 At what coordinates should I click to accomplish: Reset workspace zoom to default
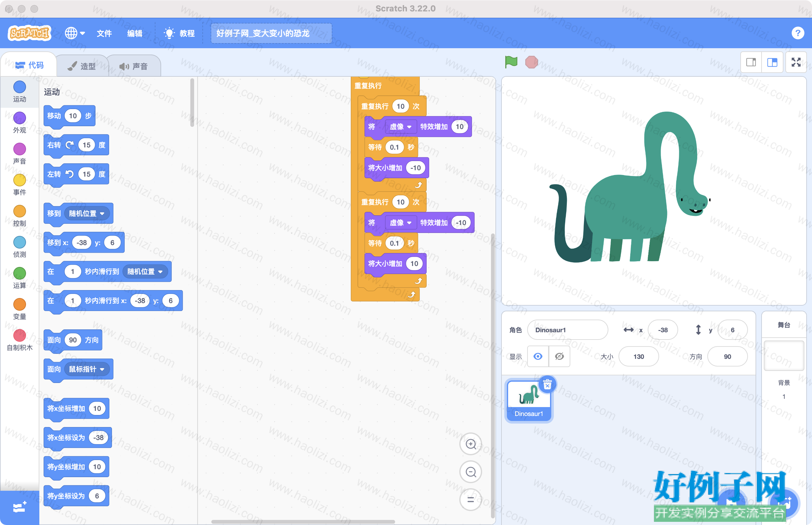tap(471, 500)
